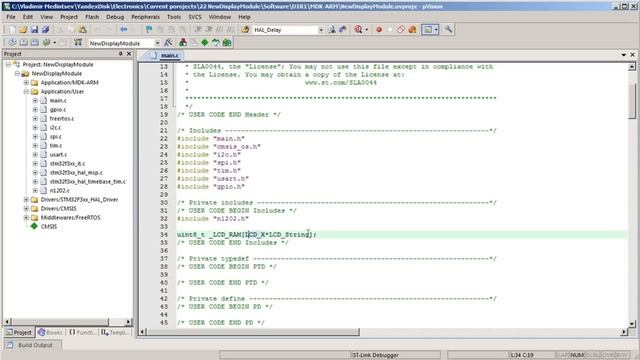Open the Peripherals menu
This screenshot has width=640, height=360.
[145, 17]
